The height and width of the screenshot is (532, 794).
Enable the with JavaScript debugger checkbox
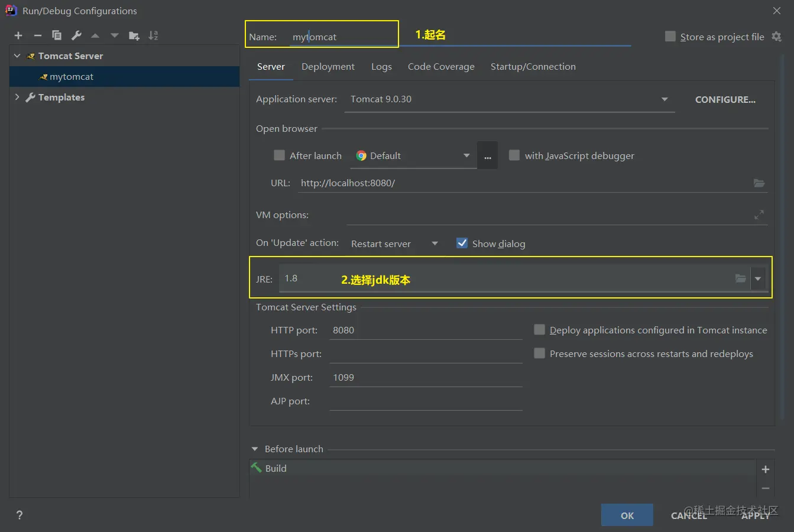click(514, 155)
